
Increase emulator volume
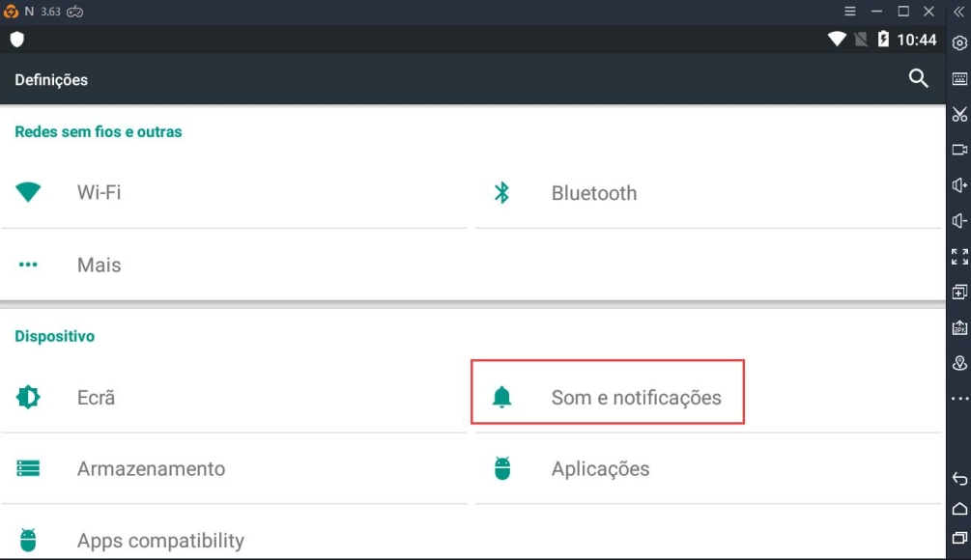(x=957, y=183)
